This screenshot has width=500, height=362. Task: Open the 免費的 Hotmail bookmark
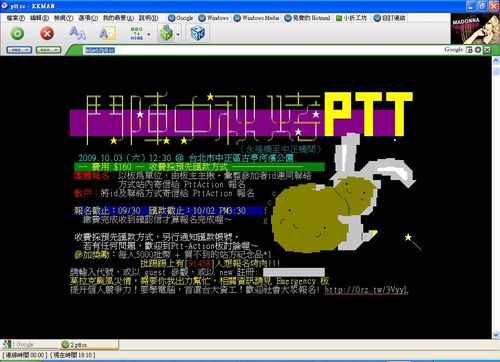[307, 18]
